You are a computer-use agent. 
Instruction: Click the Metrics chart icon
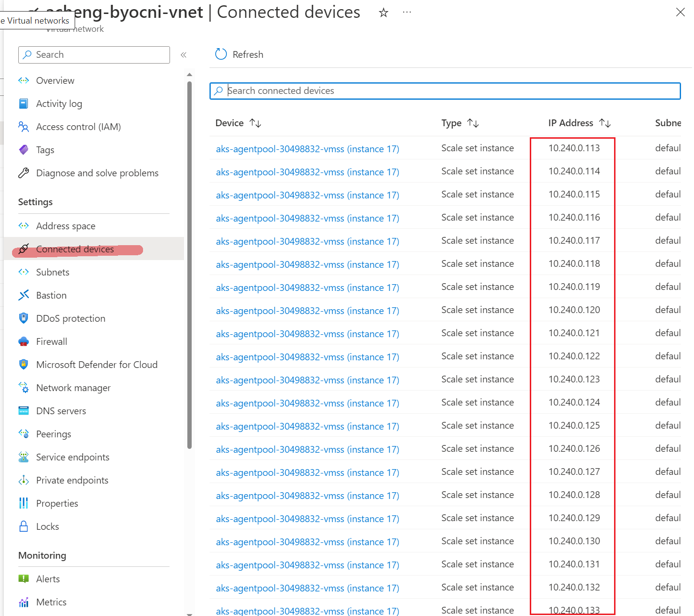point(24,602)
